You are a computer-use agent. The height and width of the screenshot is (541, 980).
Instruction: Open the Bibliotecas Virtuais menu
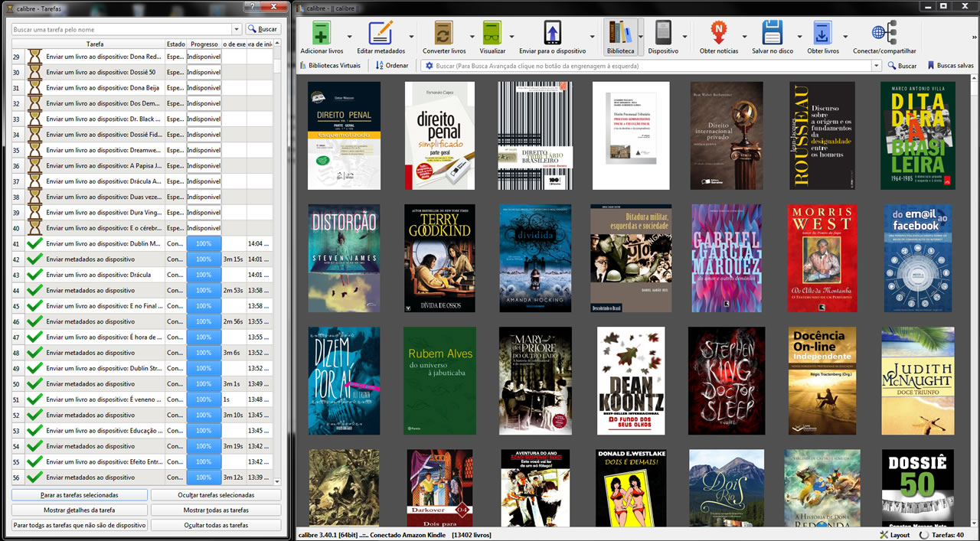328,66
